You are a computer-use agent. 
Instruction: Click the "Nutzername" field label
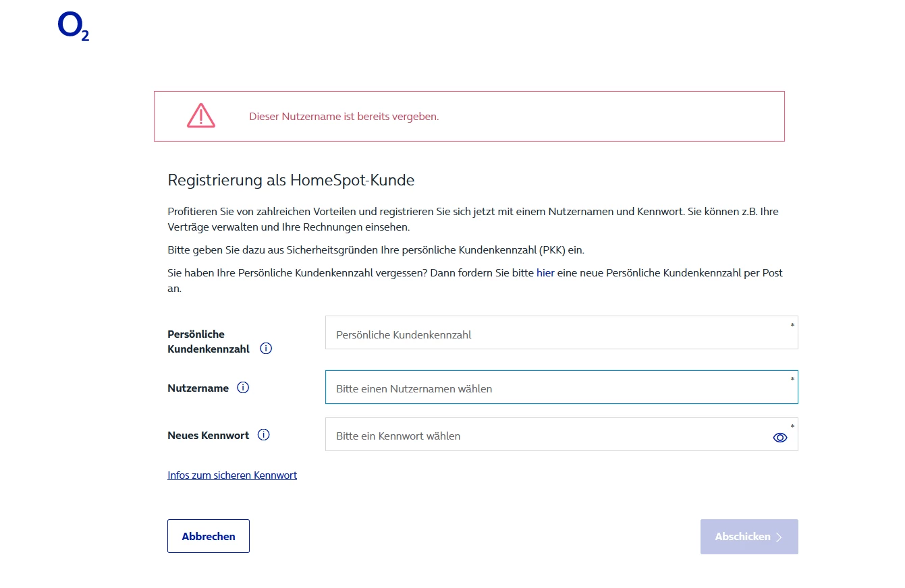point(198,388)
